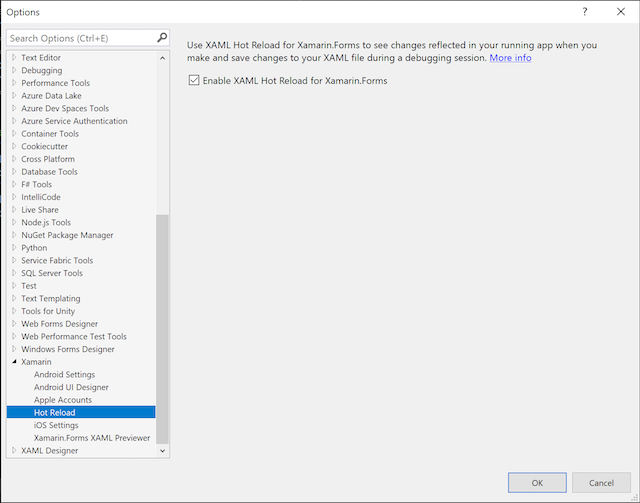Screen dimensions: 640x503
Task: Expand the Tools for Unity node
Action: coord(14,311)
